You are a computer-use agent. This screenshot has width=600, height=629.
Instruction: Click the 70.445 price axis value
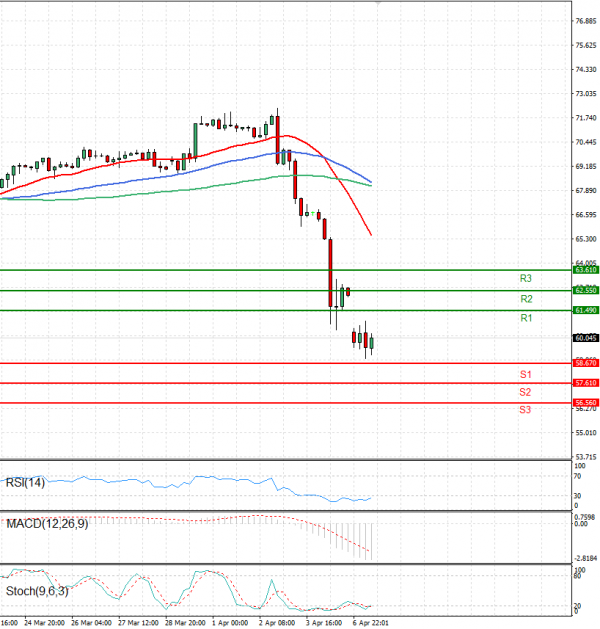click(x=586, y=142)
